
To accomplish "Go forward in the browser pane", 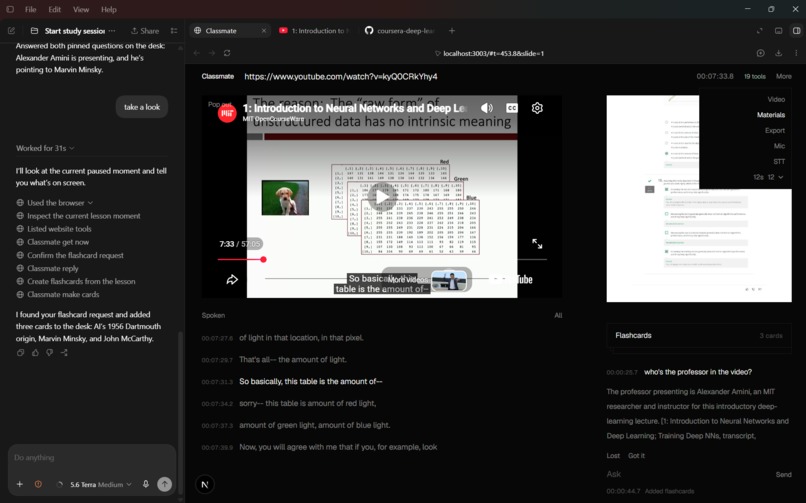I will click(x=212, y=53).
